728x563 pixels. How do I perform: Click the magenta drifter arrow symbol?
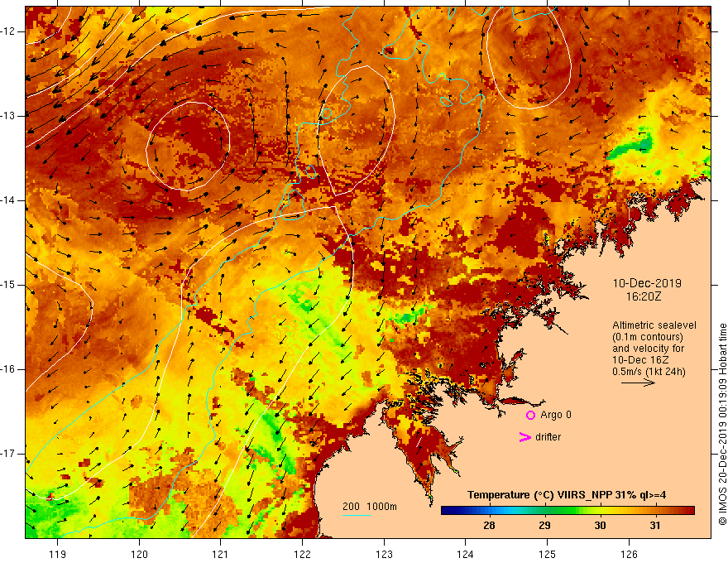click(x=525, y=437)
